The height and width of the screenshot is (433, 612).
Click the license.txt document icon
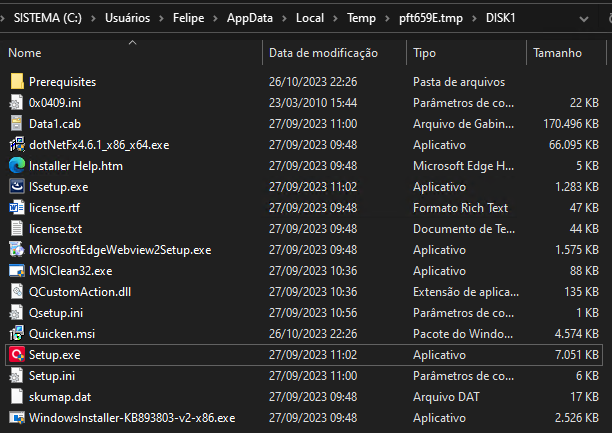tap(16, 229)
